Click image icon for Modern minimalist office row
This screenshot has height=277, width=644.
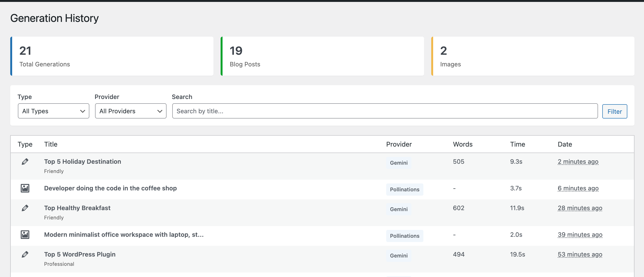click(x=25, y=235)
